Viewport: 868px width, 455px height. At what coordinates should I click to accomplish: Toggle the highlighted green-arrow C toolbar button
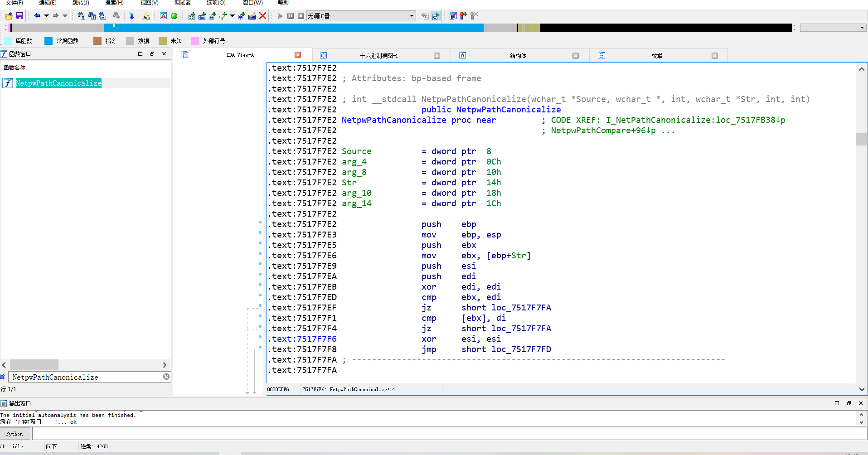[436, 16]
